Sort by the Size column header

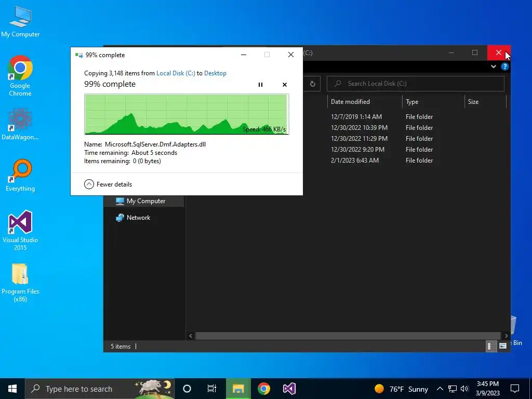[x=485, y=102]
